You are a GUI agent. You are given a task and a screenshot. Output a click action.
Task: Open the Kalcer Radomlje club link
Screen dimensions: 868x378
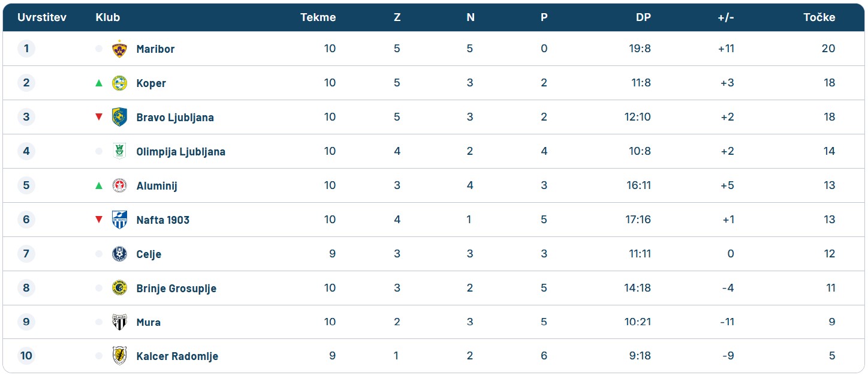click(x=177, y=356)
